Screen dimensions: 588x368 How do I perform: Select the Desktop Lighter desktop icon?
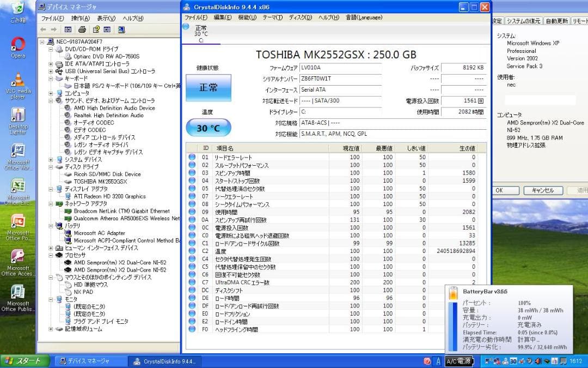click(17, 121)
